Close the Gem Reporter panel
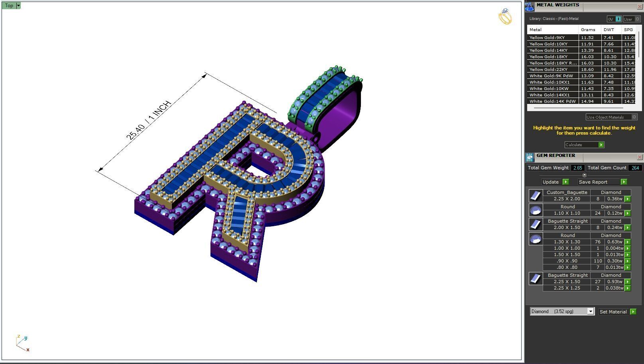The image size is (644, 364). tap(640, 157)
